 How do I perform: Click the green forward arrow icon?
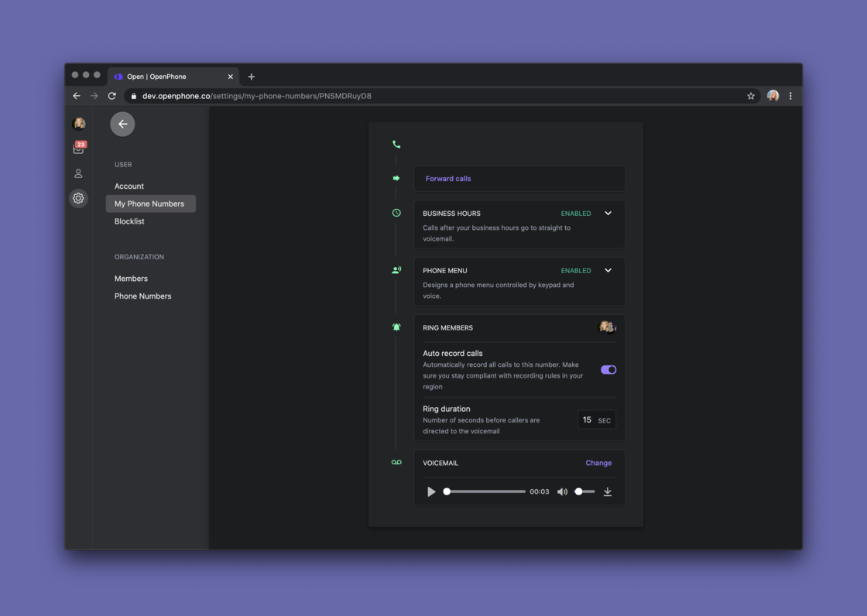tap(396, 178)
